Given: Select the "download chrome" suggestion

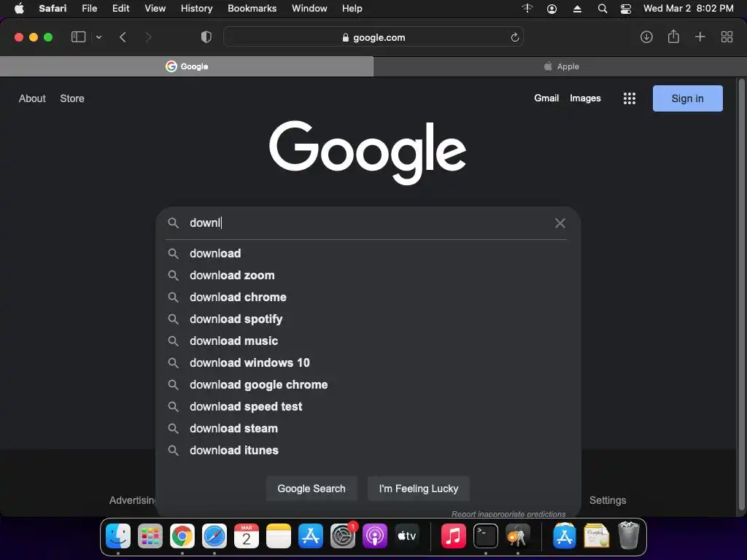Looking at the screenshot, I should click(368, 297).
